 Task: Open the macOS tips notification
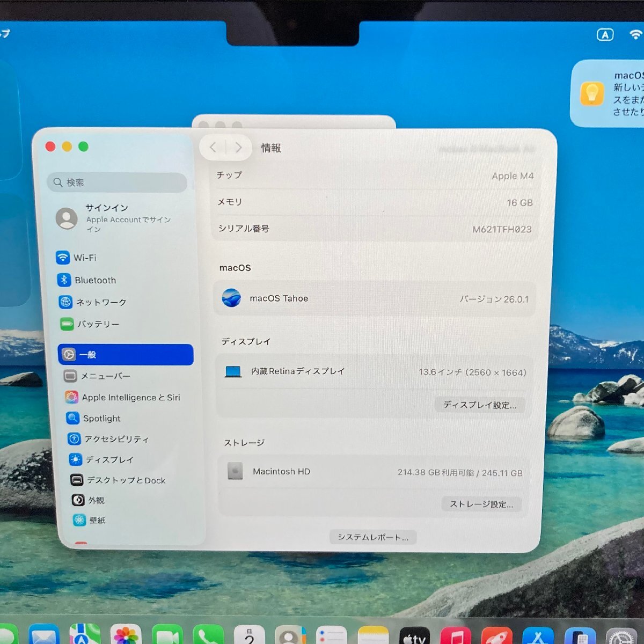point(607,93)
